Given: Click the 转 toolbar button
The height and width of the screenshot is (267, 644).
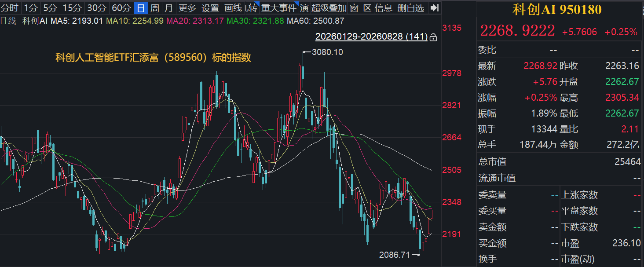Looking at the screenshot, I should 252,7.
